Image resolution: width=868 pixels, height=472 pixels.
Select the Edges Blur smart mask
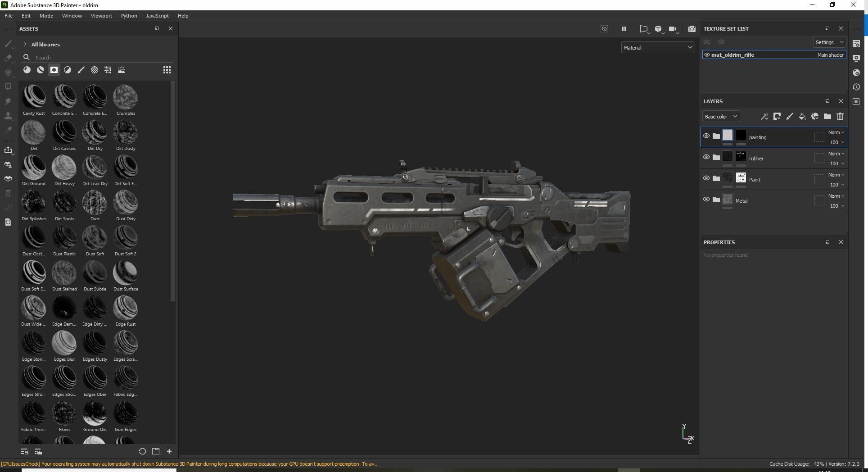pyautogui.click(x=64, y=346)
